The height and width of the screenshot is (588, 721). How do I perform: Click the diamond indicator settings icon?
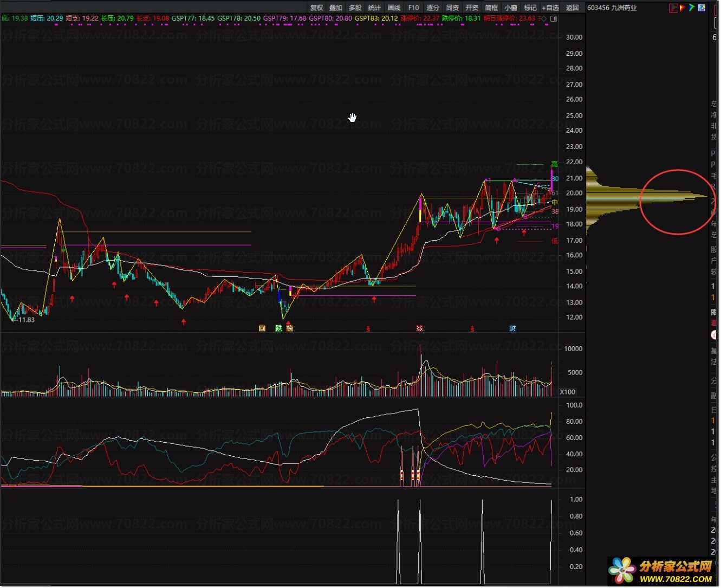pos(543,18)
